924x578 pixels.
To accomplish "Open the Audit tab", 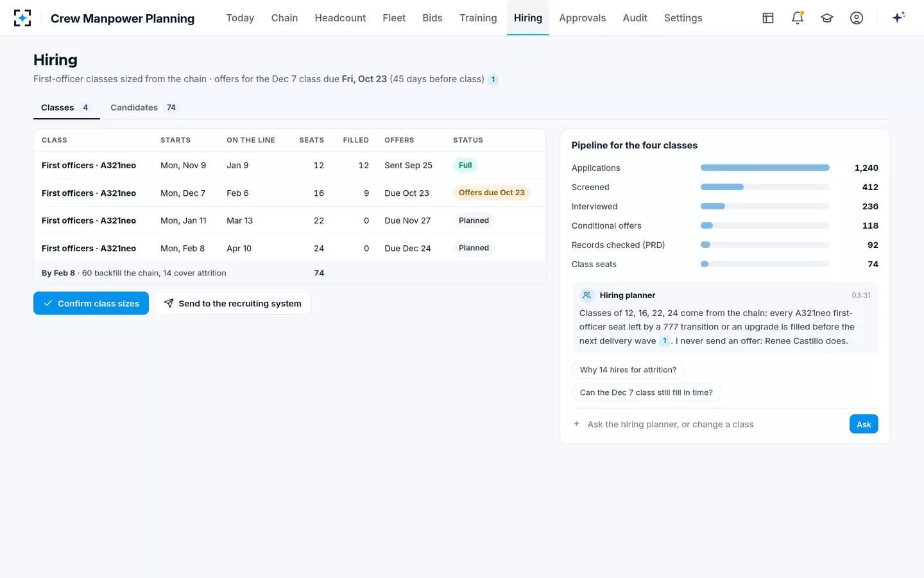I will tap(635, 18).
